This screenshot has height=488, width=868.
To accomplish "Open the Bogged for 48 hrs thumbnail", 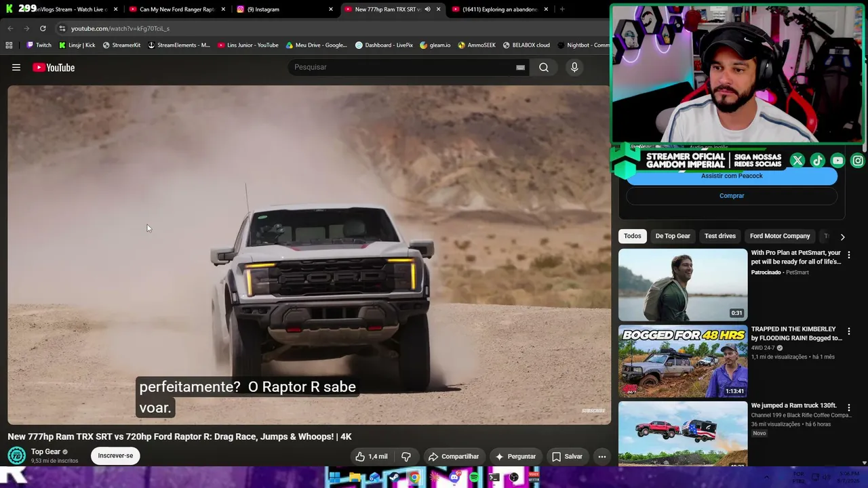I will (x=683, y=361).
